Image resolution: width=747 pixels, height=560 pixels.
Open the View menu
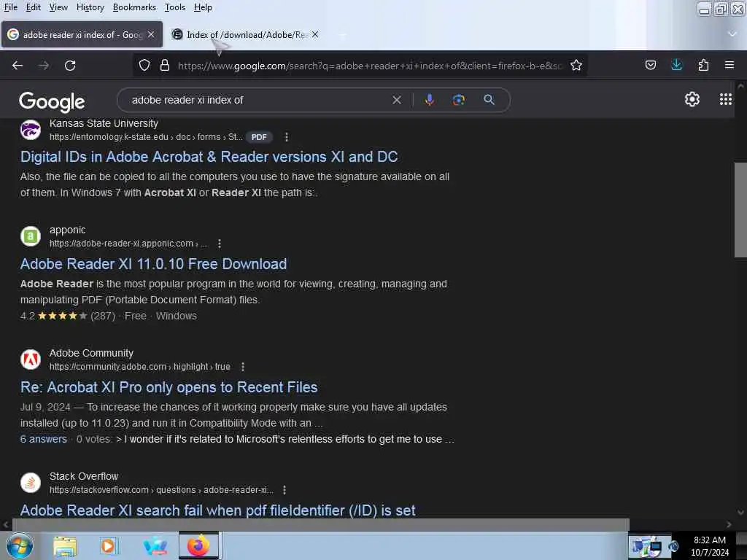click(x=58, y=7)
